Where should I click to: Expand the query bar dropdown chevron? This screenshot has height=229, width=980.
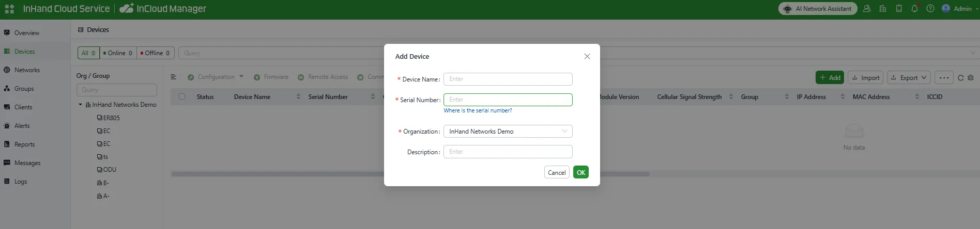point(973,53)
